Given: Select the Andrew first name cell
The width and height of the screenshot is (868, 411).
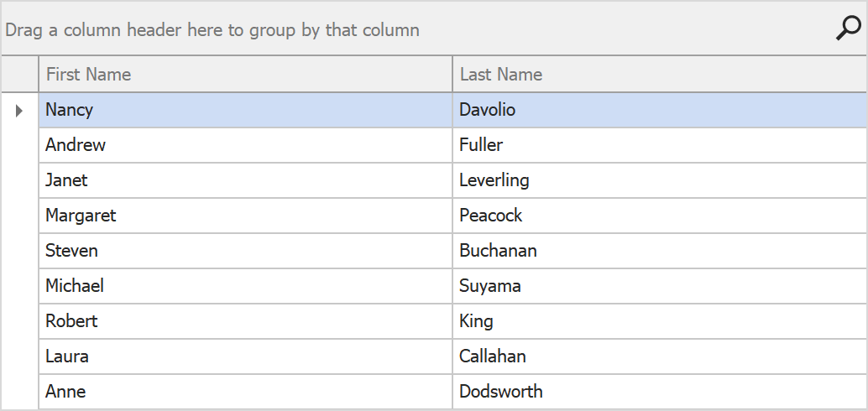Looking at the screenshot, I should [76, 145].
